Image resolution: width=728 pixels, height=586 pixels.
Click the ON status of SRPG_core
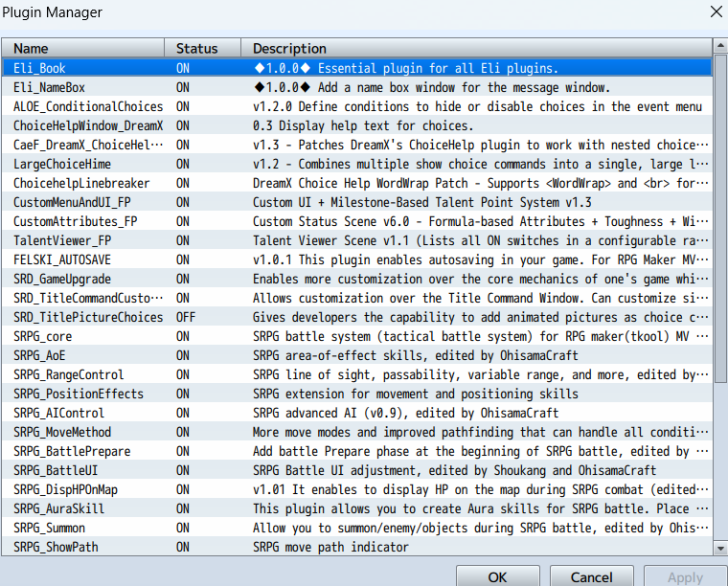pos(183,336)
